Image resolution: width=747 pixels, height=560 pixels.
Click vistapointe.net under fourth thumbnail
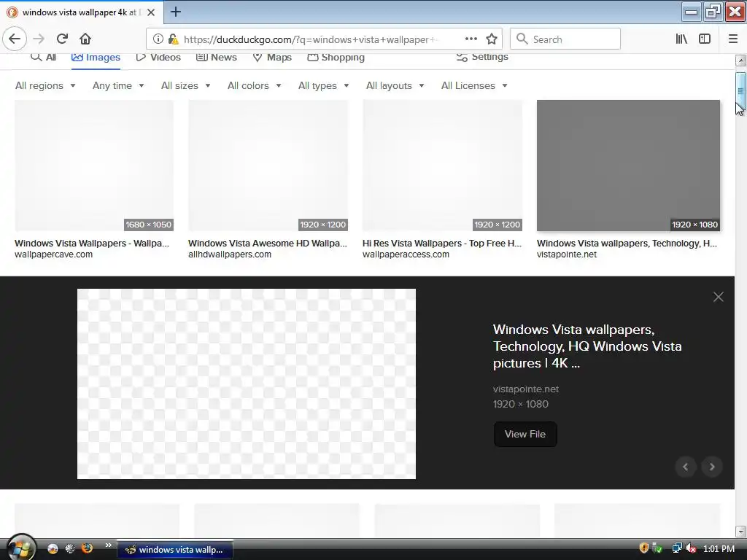[566, 254]
